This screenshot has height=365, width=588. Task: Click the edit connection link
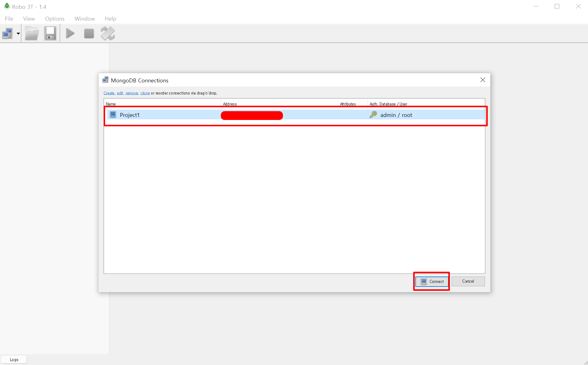tap(120, 93)
